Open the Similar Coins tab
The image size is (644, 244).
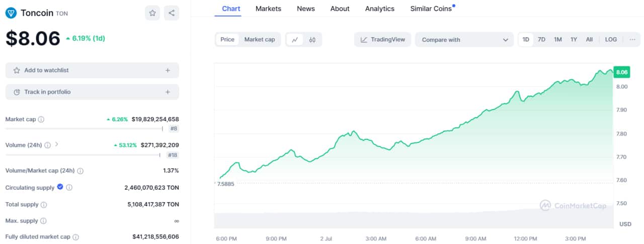(431, 9)
